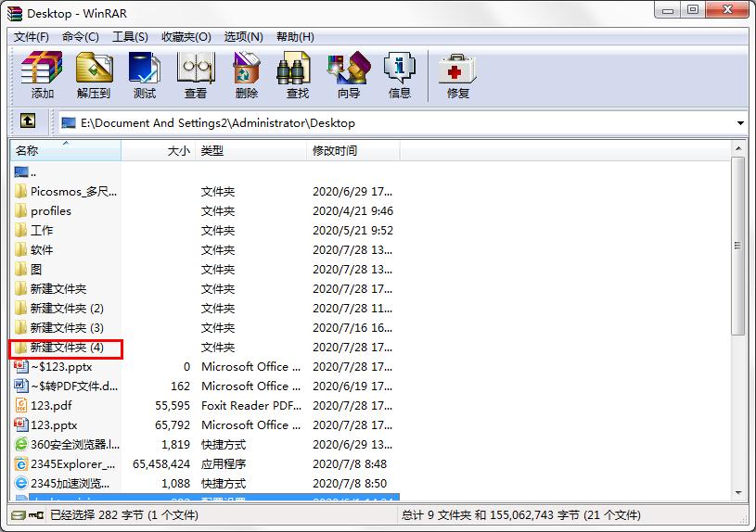Sort by 名称 column header
756x532 pixels.
(66, 151)
